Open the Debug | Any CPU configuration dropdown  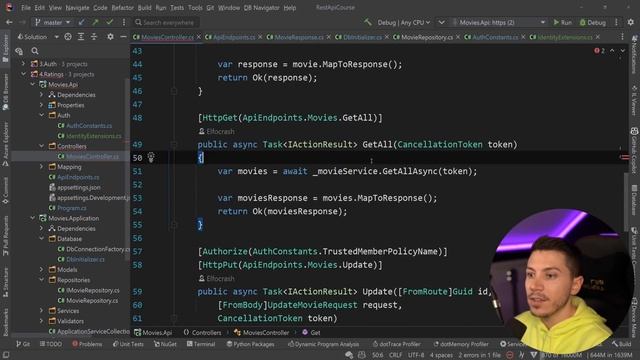click(x=404, y=22)
